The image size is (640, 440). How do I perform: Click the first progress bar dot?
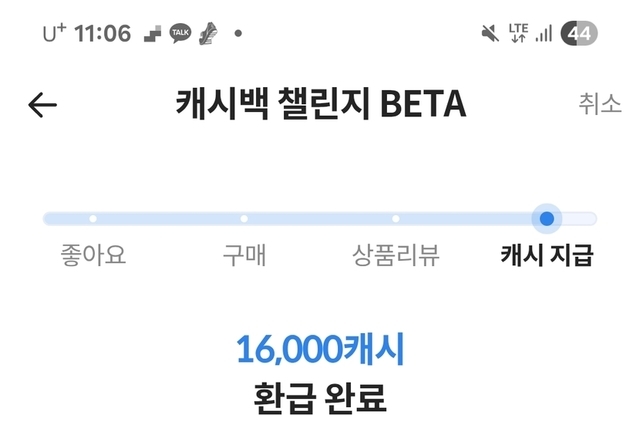(93, 218)
